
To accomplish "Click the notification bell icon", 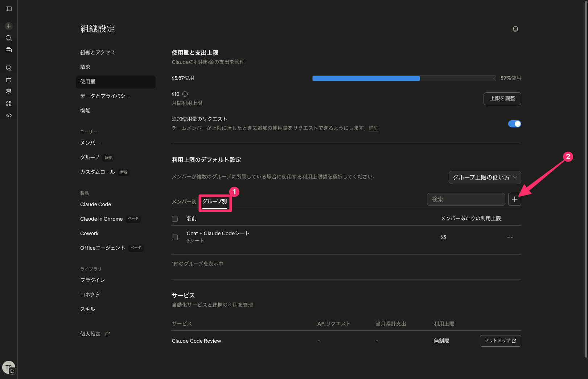I will (x=515, y=29).
